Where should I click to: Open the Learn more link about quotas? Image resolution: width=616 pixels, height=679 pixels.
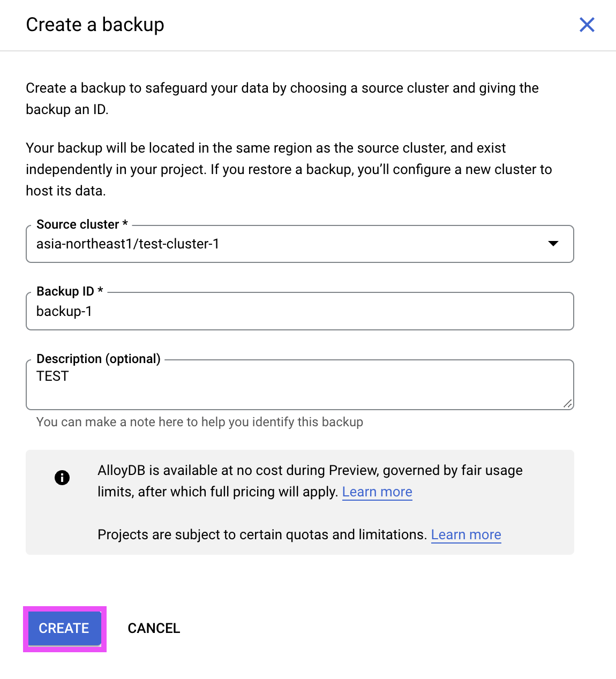(x=465, y=534)
